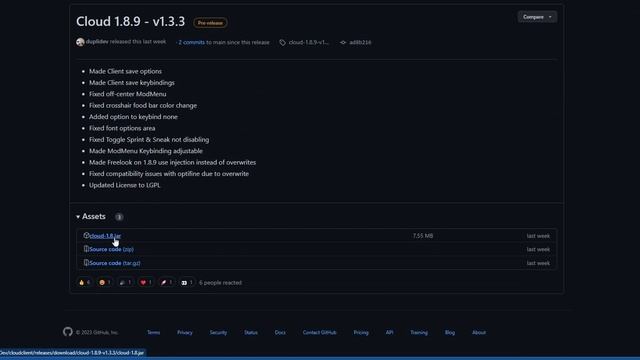Open the 2 commits link
This screenshot has height=360, width=640.
pyautogui.click(x=191, y=42)
